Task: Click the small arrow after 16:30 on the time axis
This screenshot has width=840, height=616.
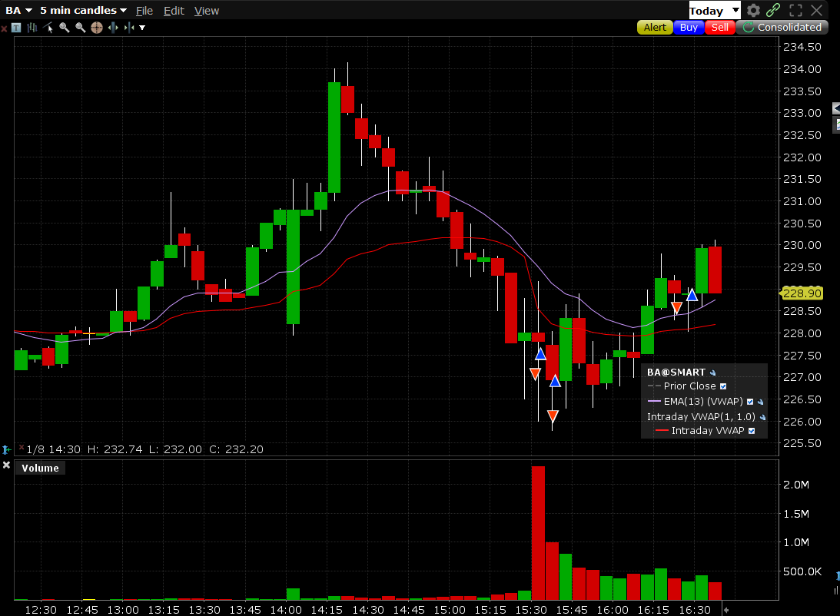Action: (726, 610)
